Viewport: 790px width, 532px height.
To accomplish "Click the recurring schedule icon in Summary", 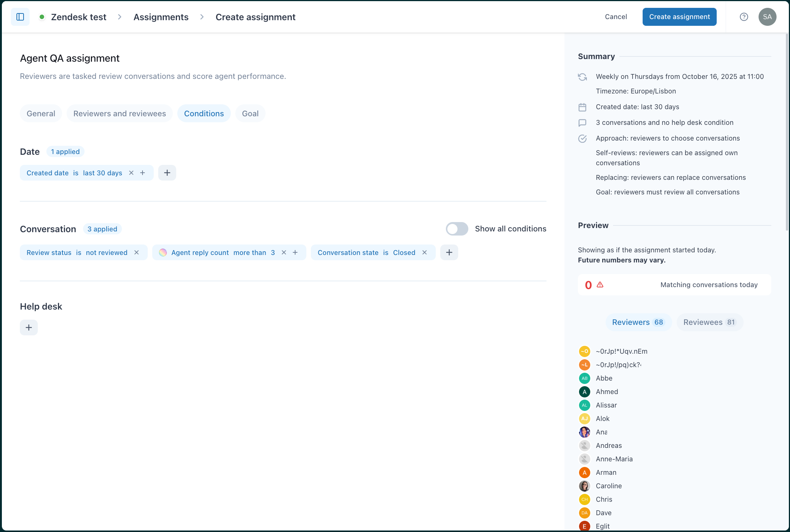I will click(582, 77).
